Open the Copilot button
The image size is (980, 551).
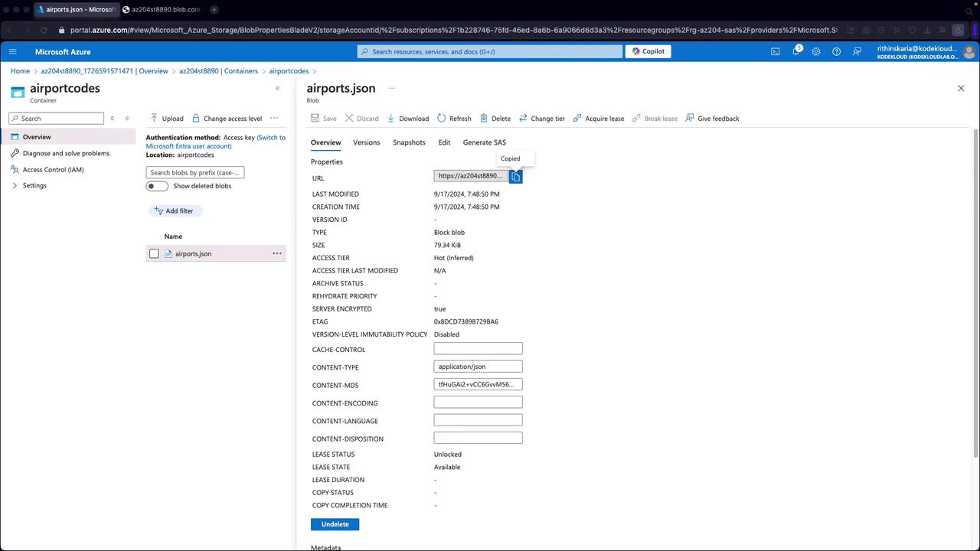click(648, 51)
